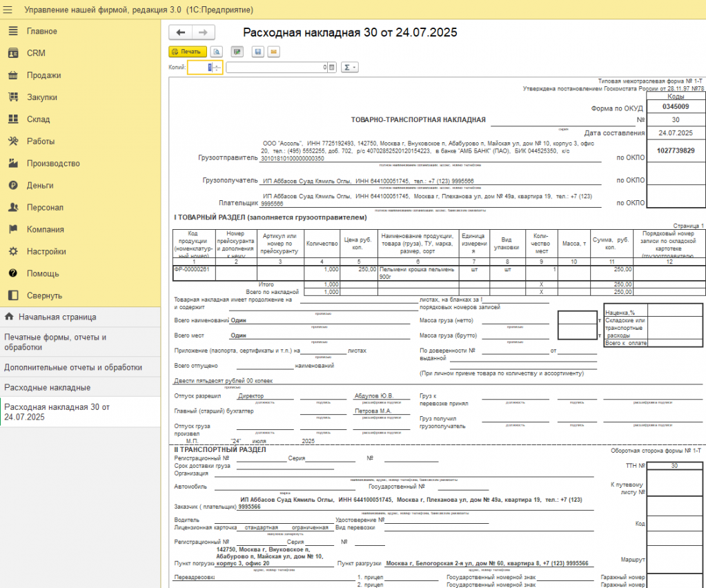Select the ТОВАРНО-ТРАНСПОРТНАЯ НАКЛАДНАЯ heading
706x588 pixels.
coord(418,120)
